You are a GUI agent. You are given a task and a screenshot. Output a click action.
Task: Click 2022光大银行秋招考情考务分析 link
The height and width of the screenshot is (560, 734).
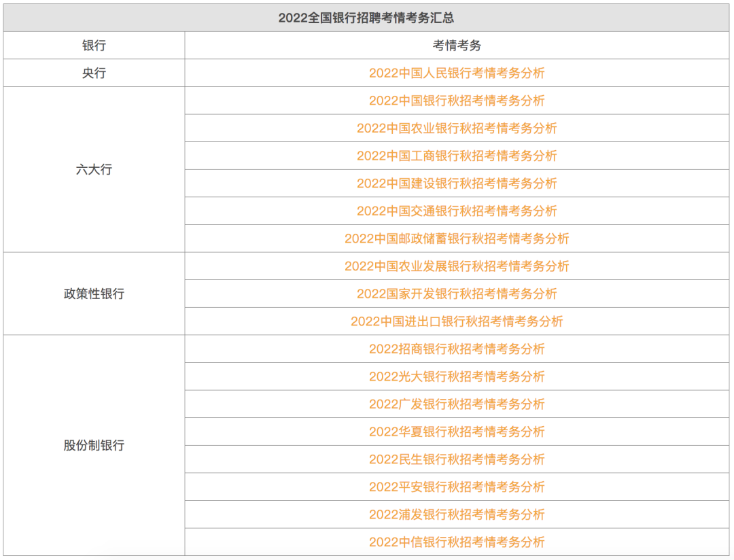457,377
